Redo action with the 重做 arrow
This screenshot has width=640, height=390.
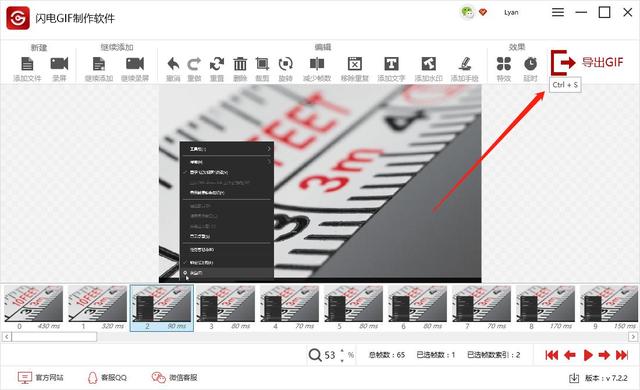click(194, 64)
